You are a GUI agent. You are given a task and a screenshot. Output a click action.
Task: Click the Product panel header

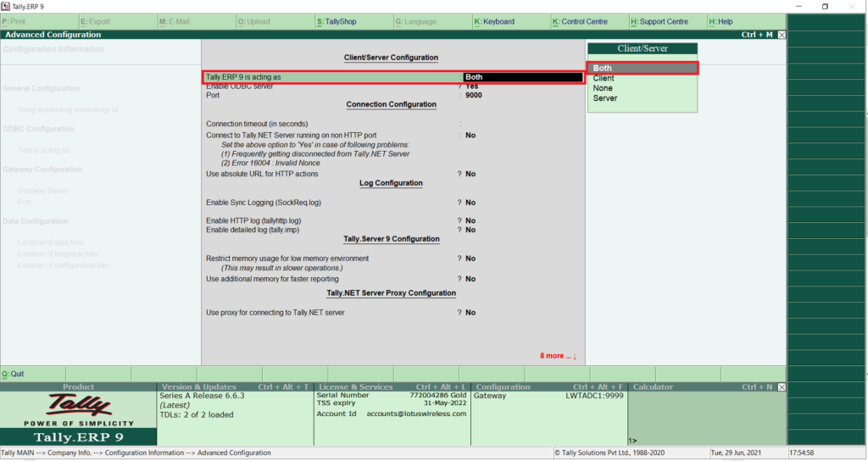tap(79, 386)
